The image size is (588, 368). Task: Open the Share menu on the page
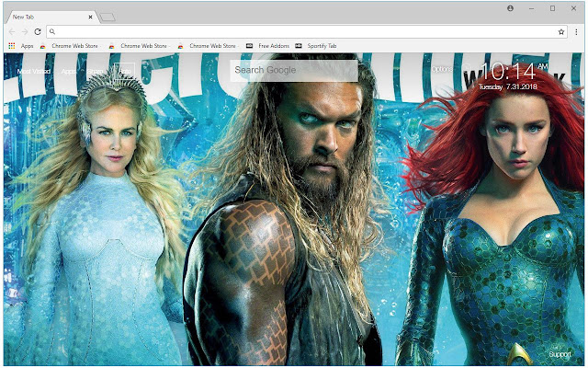[96, 72]
